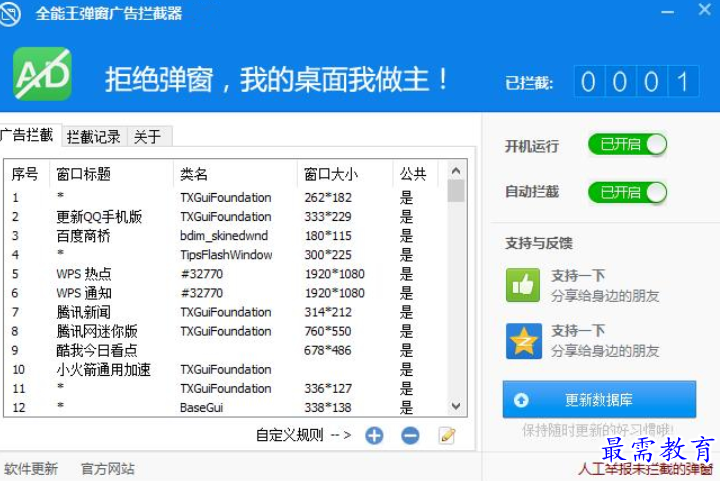Click the 已拦截 counter display
723x481 pixels.
tap(636, 82)
